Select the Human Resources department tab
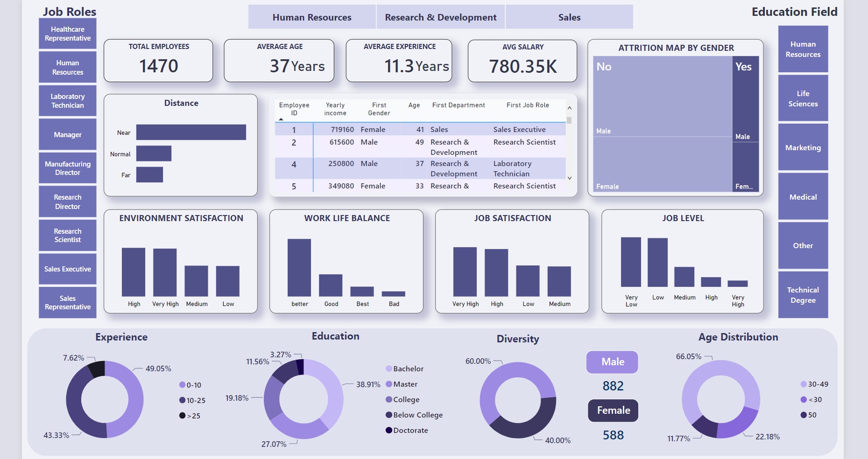Image resolution: width=868 pixels, height=459 pixels. [x=312, y=17]
